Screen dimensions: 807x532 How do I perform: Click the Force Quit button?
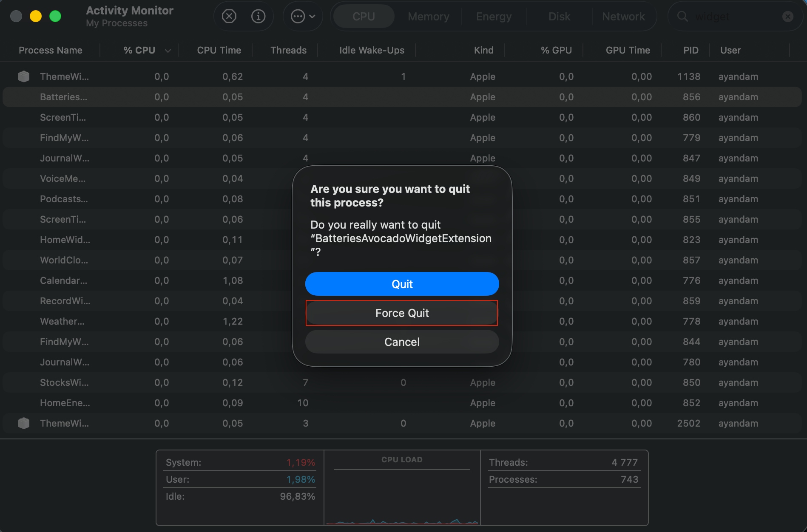tap(402, 313)
